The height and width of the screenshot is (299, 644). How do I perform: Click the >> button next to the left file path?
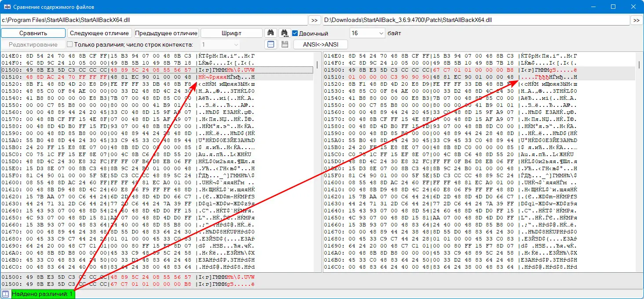pyautogui.click(x=315, y=20)
